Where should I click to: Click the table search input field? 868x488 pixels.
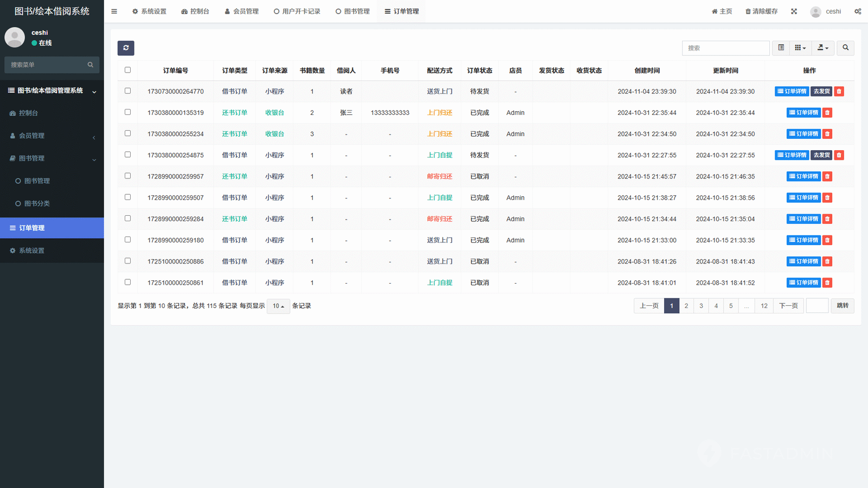click(725, 48)
